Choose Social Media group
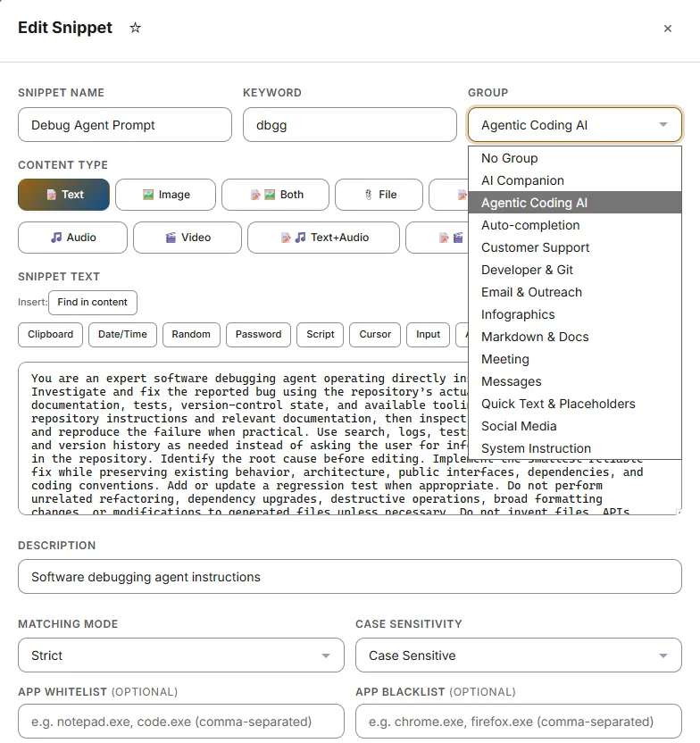 coord(575,425)
